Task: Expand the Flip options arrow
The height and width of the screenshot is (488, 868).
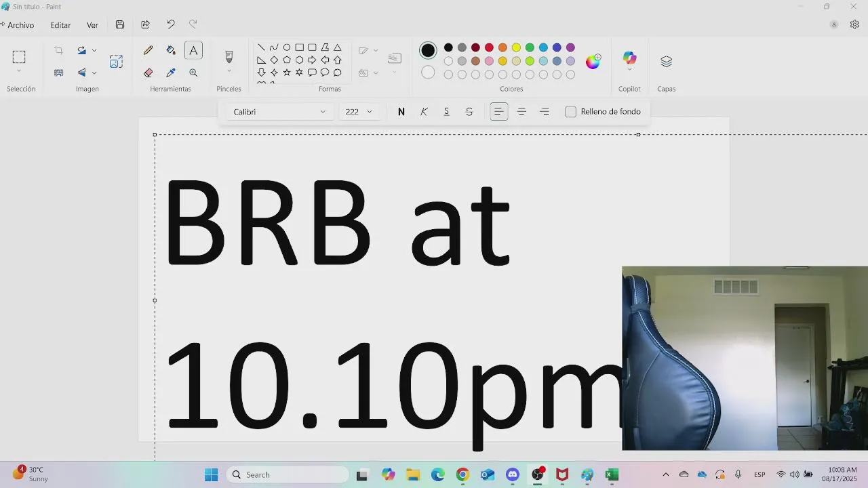Action: (x=94, y=73)
